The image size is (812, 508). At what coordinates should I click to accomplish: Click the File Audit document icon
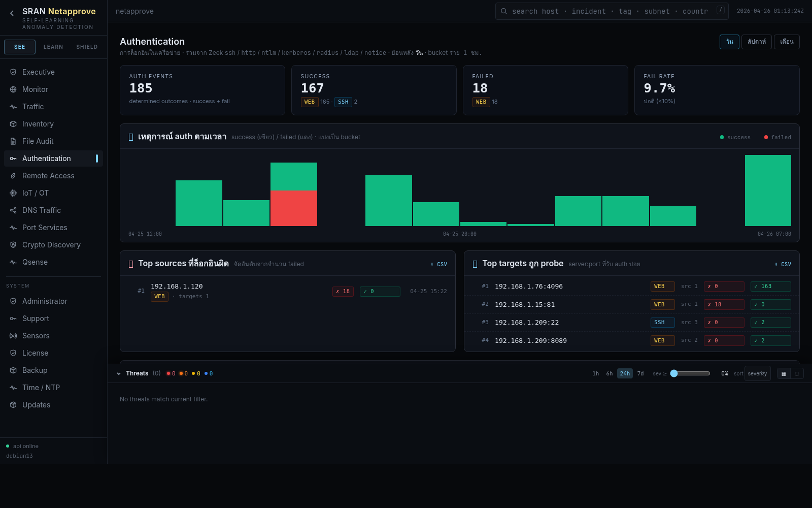tap(13, 141)
